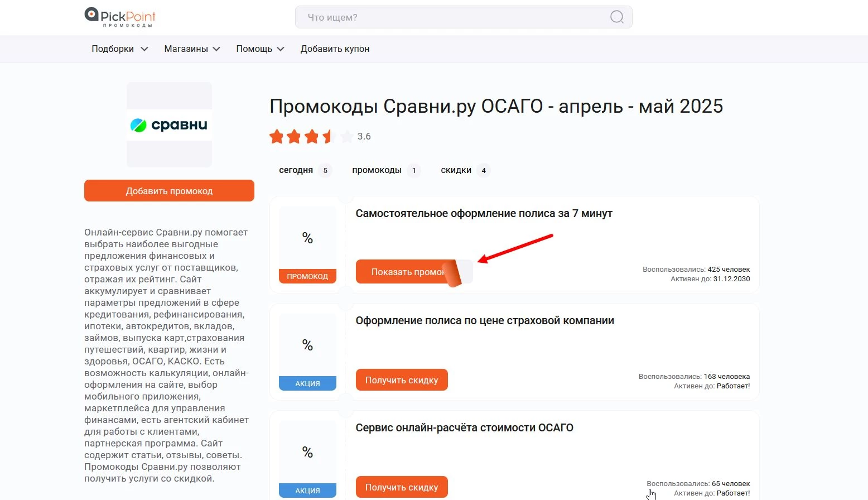Click "Воспользовались: 163 человека" text

(694, 376)
